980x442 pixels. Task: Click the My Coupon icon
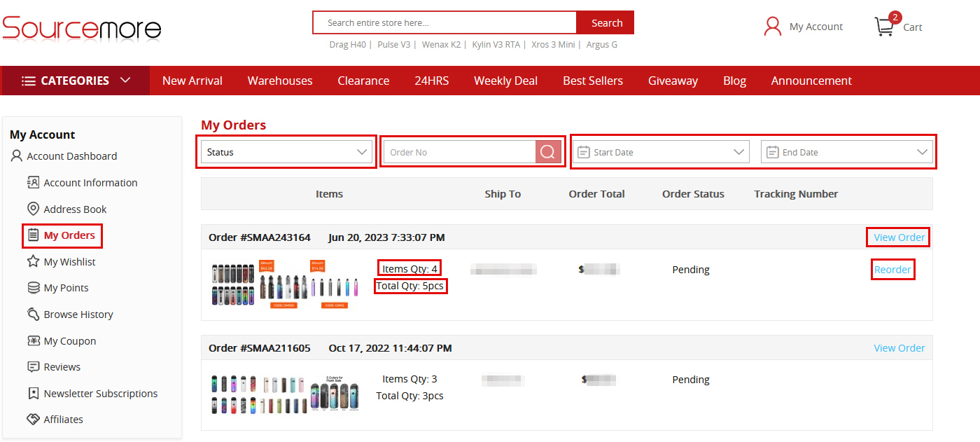(33, 341)
